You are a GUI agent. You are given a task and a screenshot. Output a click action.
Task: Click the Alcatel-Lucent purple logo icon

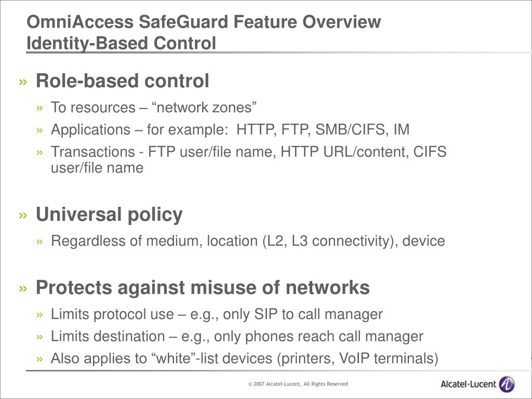click(x=507, y=384)
